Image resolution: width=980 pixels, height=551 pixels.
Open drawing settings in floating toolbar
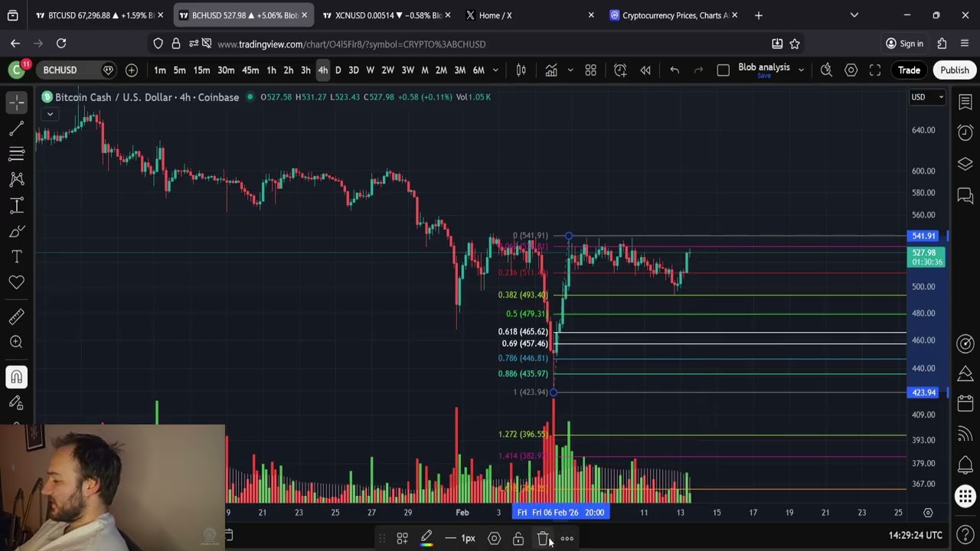point(494,539)
